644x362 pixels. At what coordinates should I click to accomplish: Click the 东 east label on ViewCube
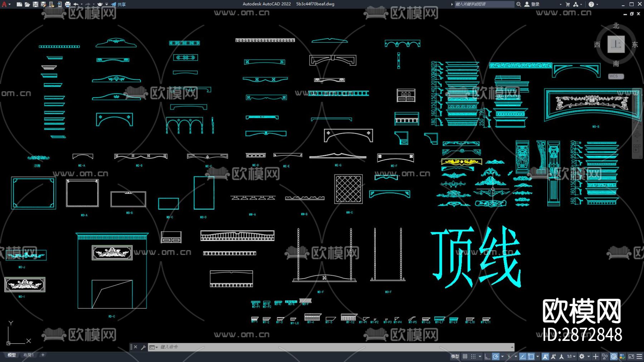coord(635,44)
